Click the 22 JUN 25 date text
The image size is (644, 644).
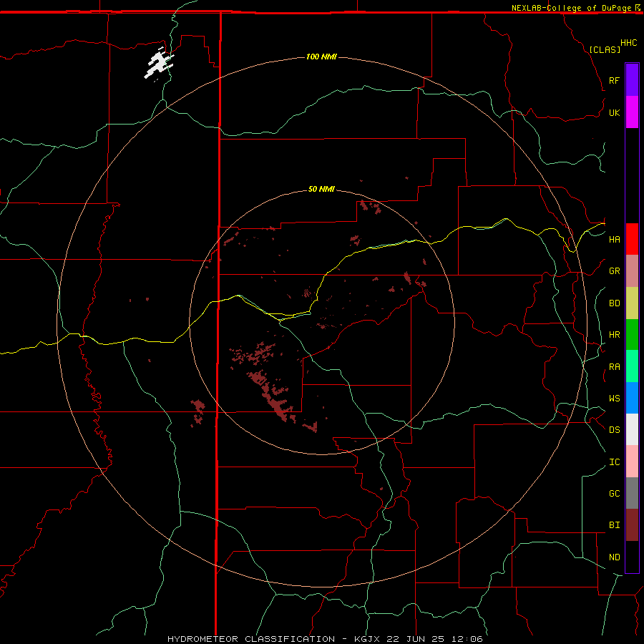[x=419, y=639]
